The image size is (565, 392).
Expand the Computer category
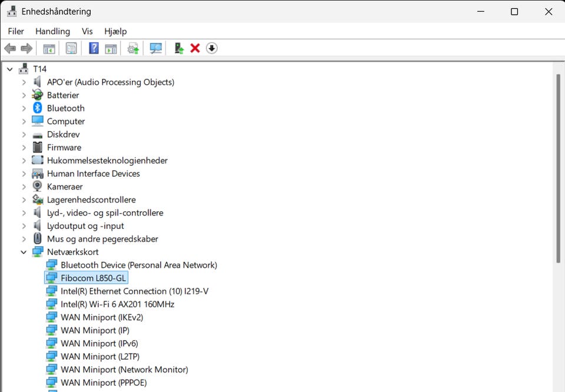pos(24,121)
